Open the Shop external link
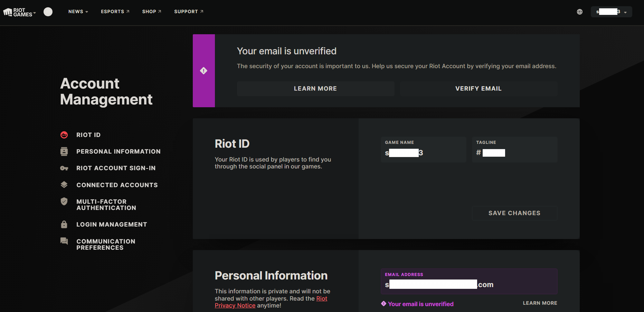The image size is (644, 312). coord(152,12)
